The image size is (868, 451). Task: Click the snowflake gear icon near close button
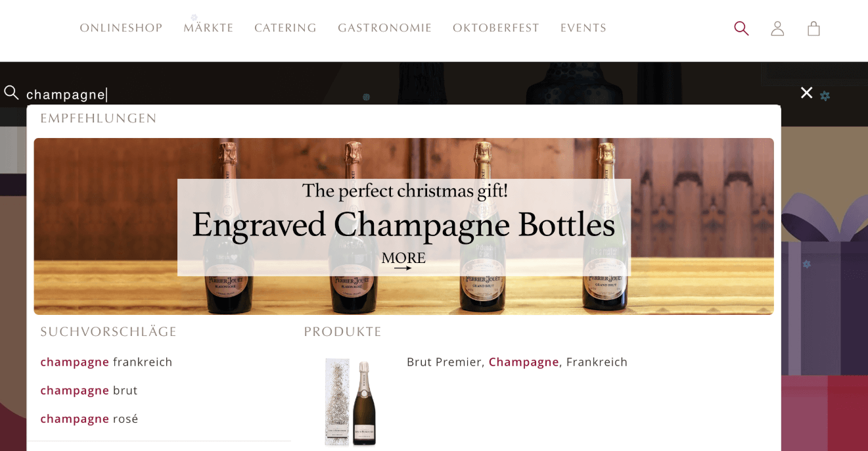pyautogui.click(x=825, y=95)
